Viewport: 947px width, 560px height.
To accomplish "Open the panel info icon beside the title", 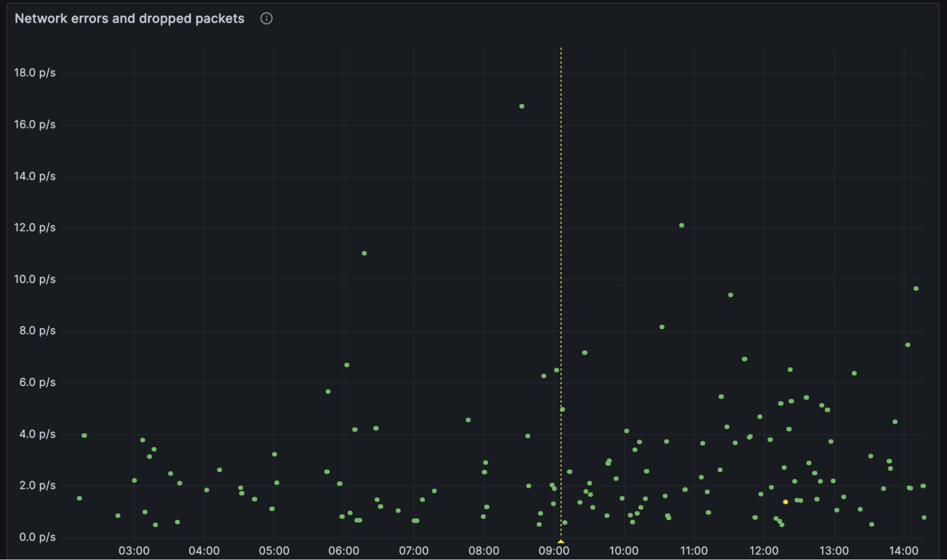I will [x=267, y=18].
